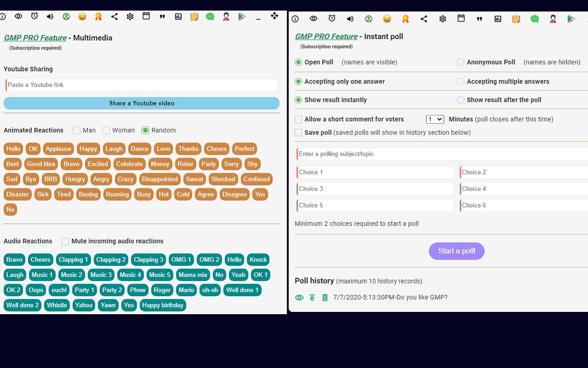Enable the Woman animated reaction checkbox
Viewport: 588px width, 368px height.
point(106,130)
